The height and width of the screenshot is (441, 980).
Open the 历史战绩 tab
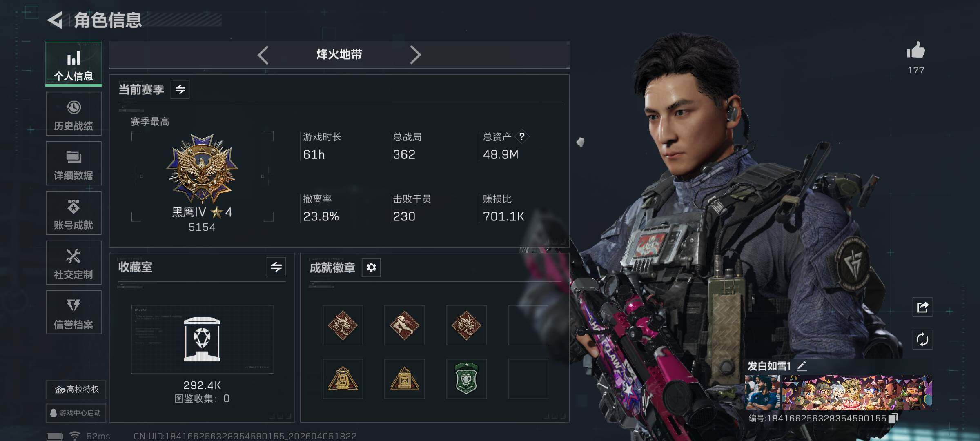(x=73, y=114)
